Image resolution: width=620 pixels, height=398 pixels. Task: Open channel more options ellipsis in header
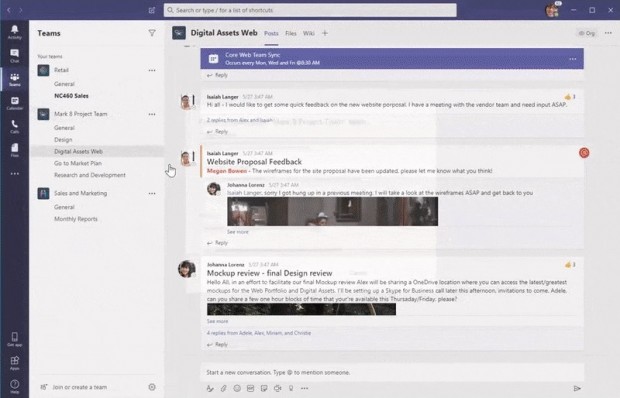pyautogui.click(x=608, y=33)
